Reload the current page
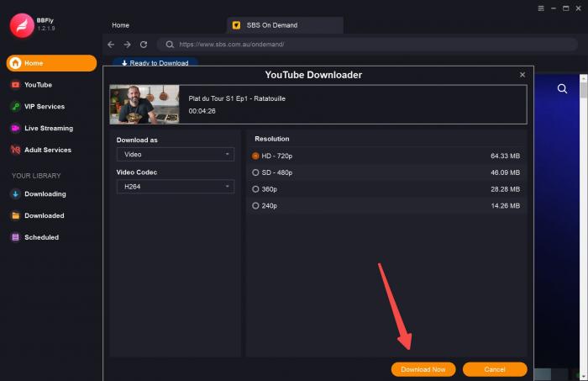 point(144,45)
